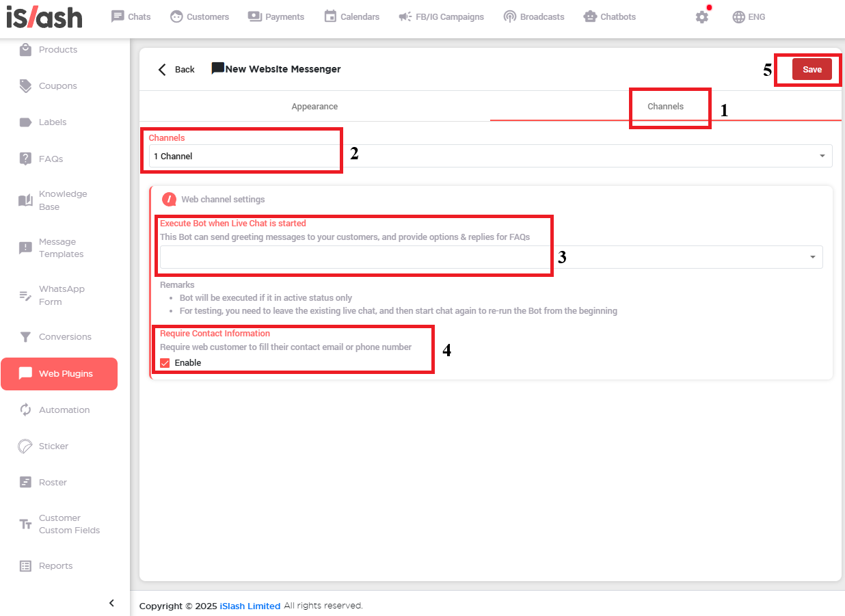Open Web Plugins in the sidebar
The width and height of the screenshot is (845, 616).
(x=59, y=374)
